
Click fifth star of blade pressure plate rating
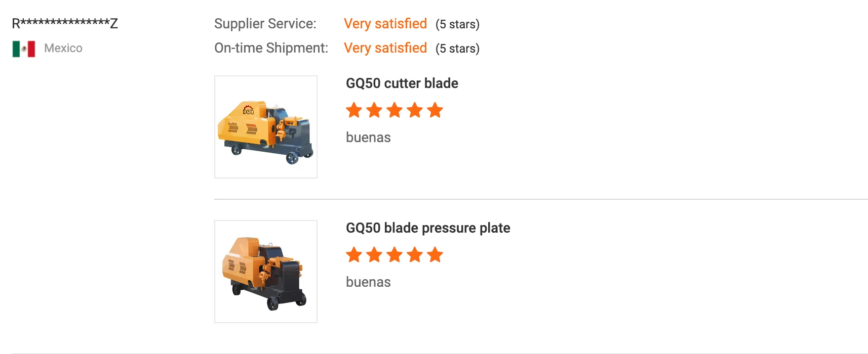[x=435, y=254]
